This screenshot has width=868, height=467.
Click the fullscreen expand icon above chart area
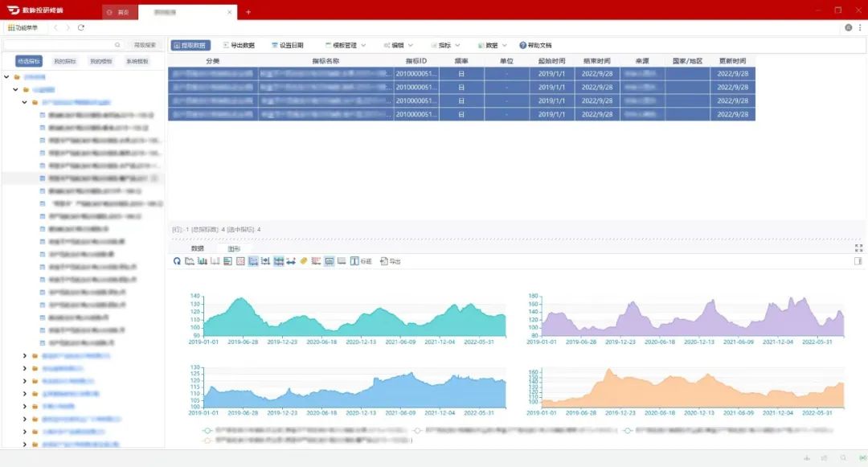point(858,248)
